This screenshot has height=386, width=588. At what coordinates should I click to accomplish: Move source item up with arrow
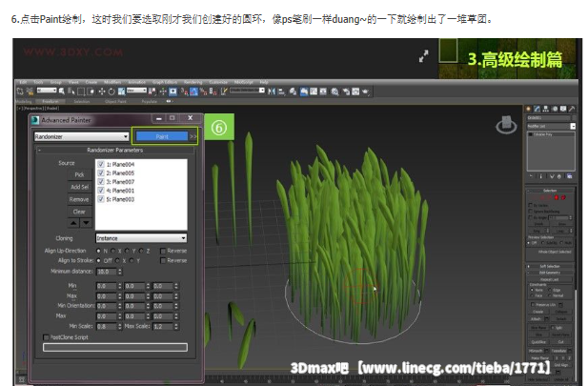(x=73, y=223)
